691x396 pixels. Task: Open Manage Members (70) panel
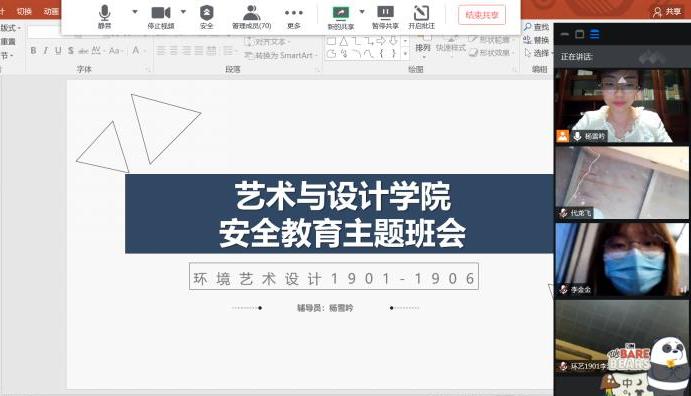252,17
